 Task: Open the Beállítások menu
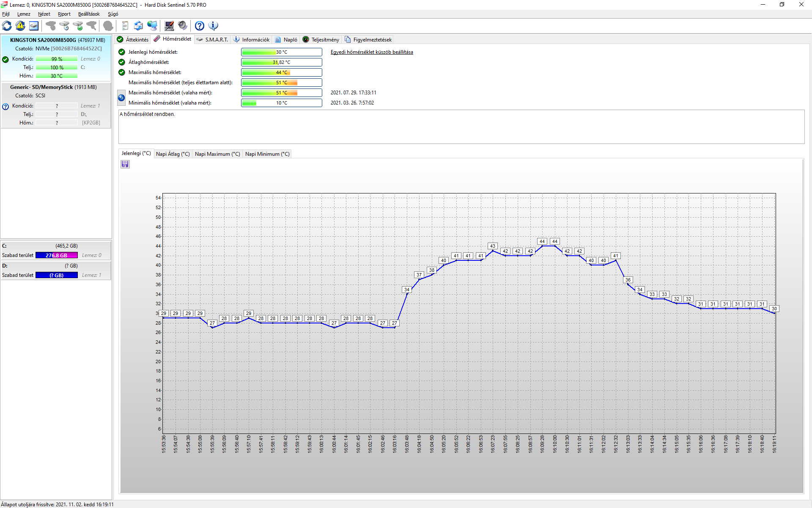(89, 14)
